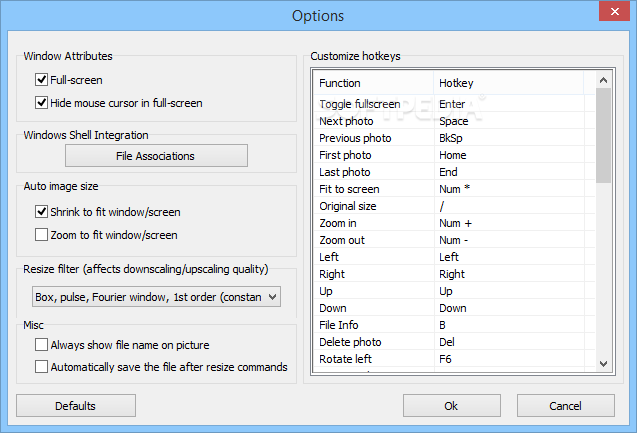Screen dimensions: 637x433
Task: Select the Next photo hotkey row
Action: point(454,121)
